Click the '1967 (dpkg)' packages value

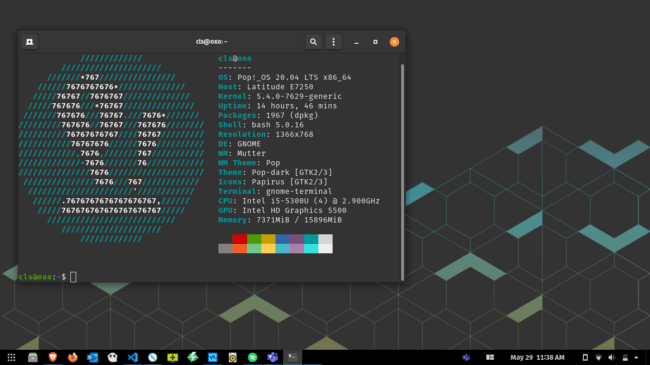292,115
